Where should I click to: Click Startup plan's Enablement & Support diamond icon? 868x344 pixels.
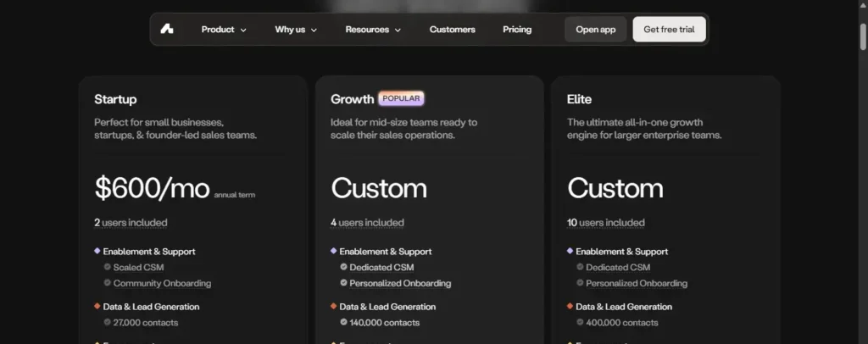coord(97,251)
